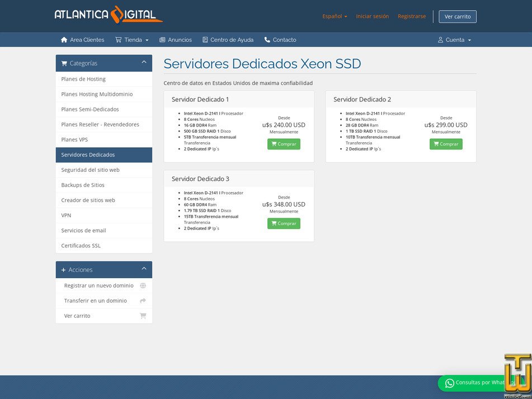The width and height of the screenshot is (532, 399).
Task: Click Servidores Dedicados Xeon SSD heading
Action: point(262,64)
